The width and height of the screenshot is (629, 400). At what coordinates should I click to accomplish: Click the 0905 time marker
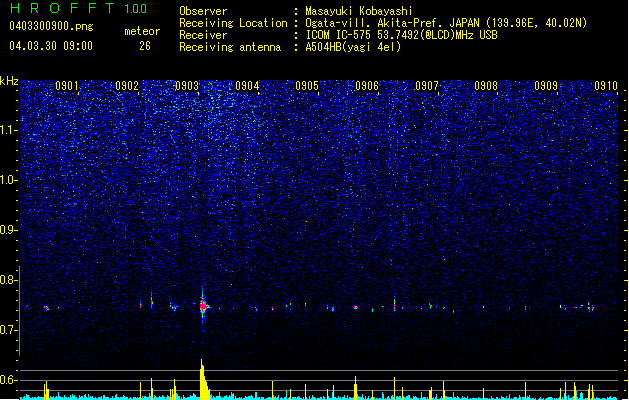coord(307,86)
